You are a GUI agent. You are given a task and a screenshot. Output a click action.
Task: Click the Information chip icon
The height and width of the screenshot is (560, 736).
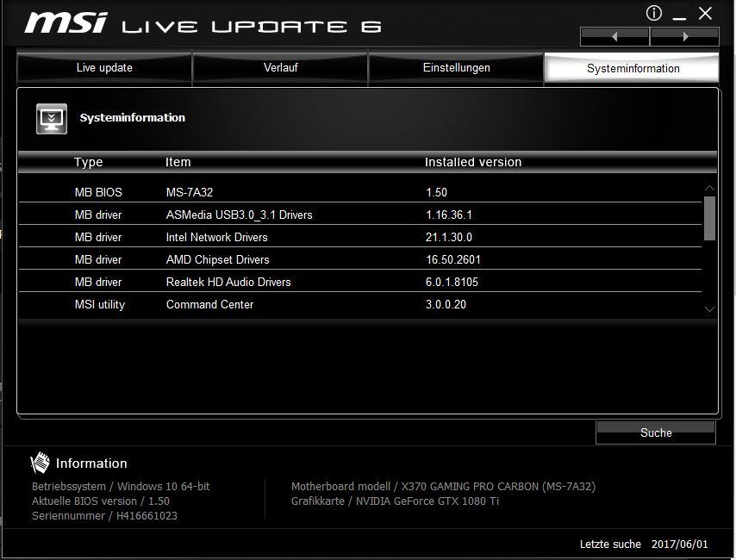[40, 463]
